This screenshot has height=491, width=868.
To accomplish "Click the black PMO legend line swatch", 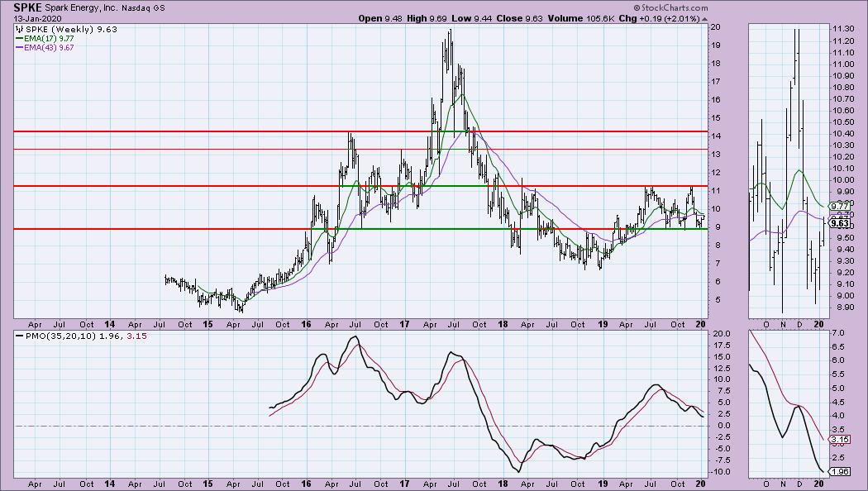I will click(x=19, y=336).
